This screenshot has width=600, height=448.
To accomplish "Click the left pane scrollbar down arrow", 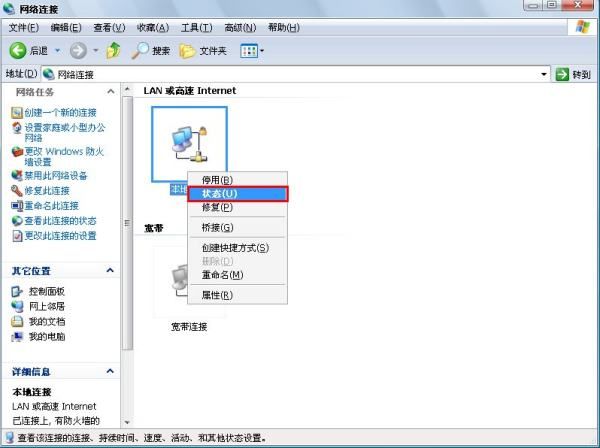I will pyautogui.click(x=127, y=423).
